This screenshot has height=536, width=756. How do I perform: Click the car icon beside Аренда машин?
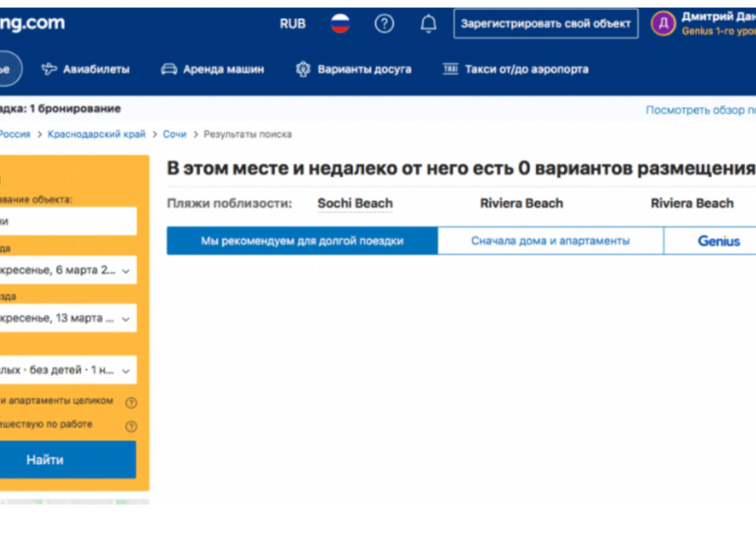point(169,69)
